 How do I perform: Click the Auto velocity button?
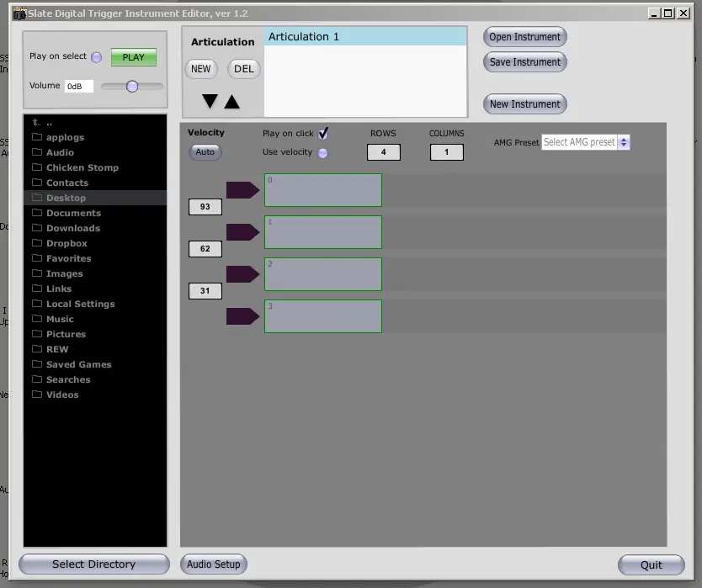click(x=205, y=151)
